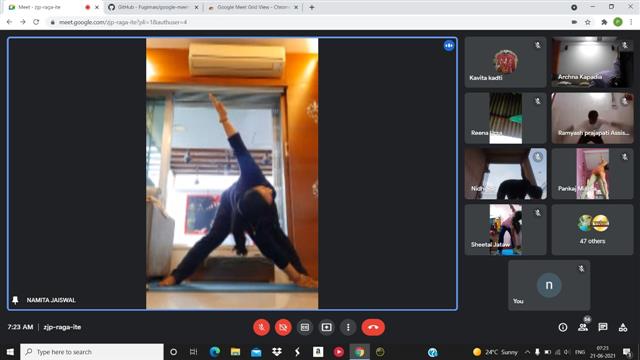Switch to the GitHub browser tab
640x360 pixels.
coord(153,7)
